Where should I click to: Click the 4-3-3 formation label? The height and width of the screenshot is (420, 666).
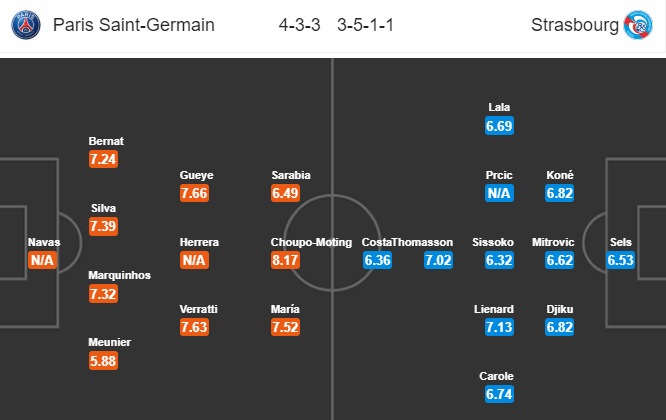click(299, 25)
